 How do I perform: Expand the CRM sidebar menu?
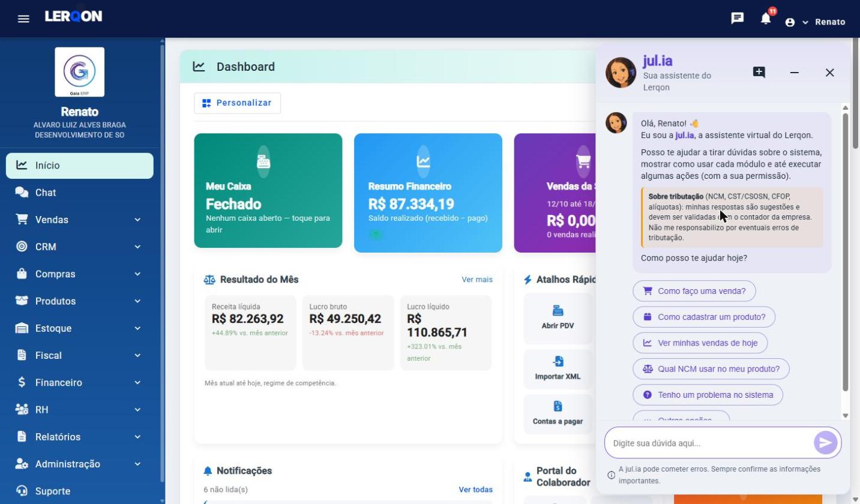80,247
